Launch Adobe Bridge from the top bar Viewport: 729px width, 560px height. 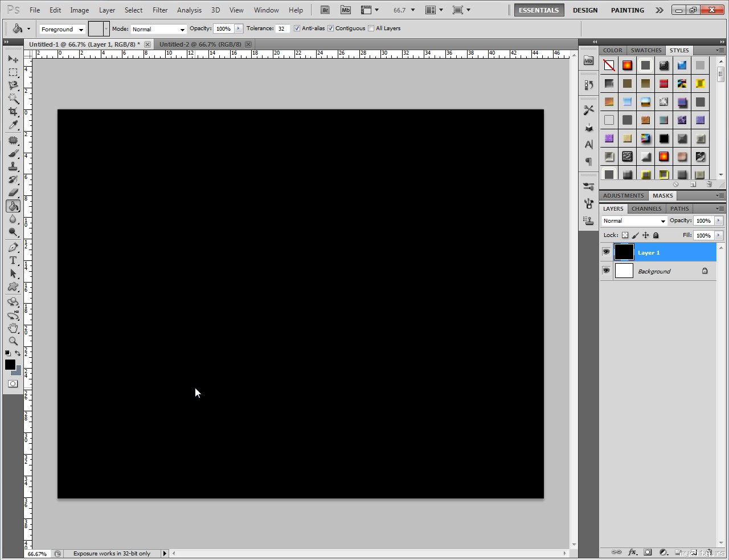(325, 10)
